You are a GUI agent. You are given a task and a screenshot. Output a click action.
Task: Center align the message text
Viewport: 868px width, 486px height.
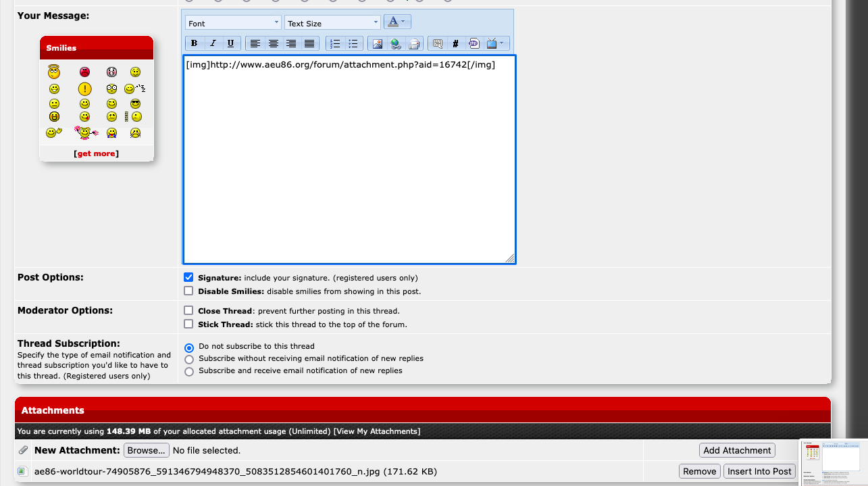coord(273,44)
